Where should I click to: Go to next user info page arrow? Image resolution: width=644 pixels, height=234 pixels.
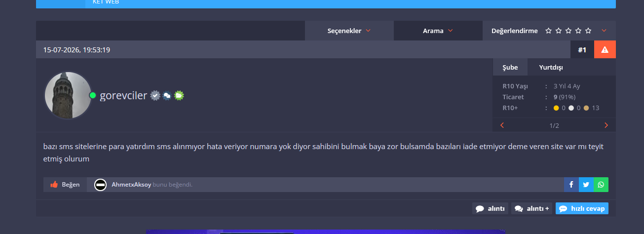[x=606, y=125]
